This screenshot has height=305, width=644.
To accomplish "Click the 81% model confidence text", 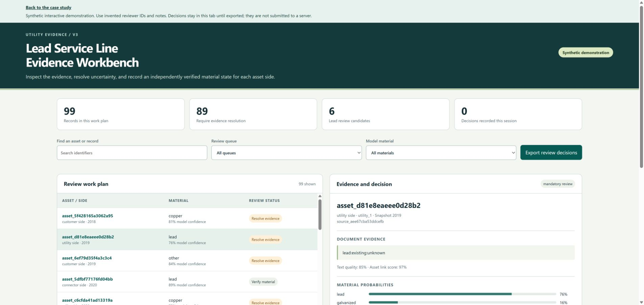I will (187, 222).
